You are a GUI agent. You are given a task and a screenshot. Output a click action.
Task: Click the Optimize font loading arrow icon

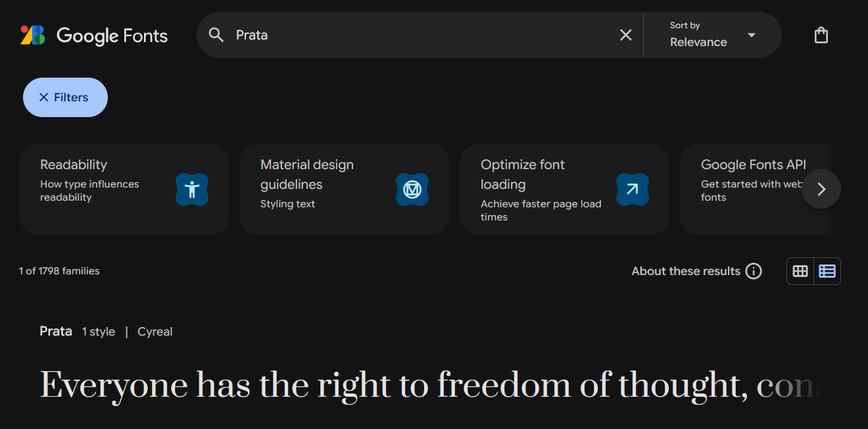pos(632,189)
